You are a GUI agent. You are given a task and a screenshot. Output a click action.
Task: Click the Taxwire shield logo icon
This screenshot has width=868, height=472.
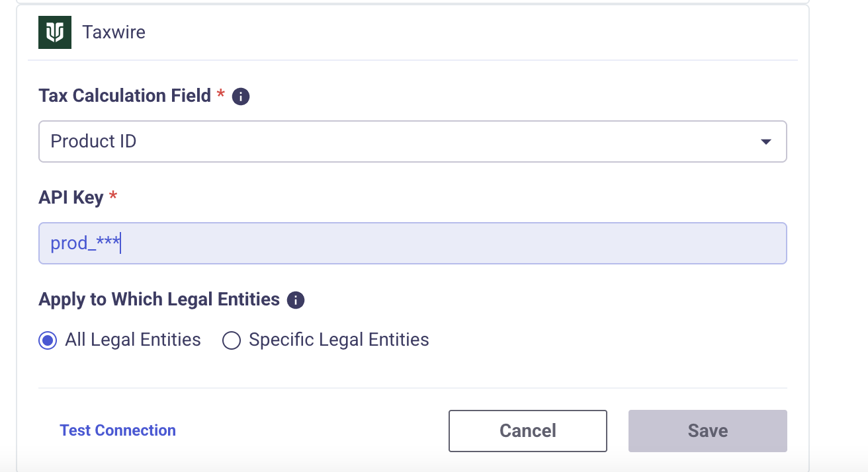pos(55,32)
